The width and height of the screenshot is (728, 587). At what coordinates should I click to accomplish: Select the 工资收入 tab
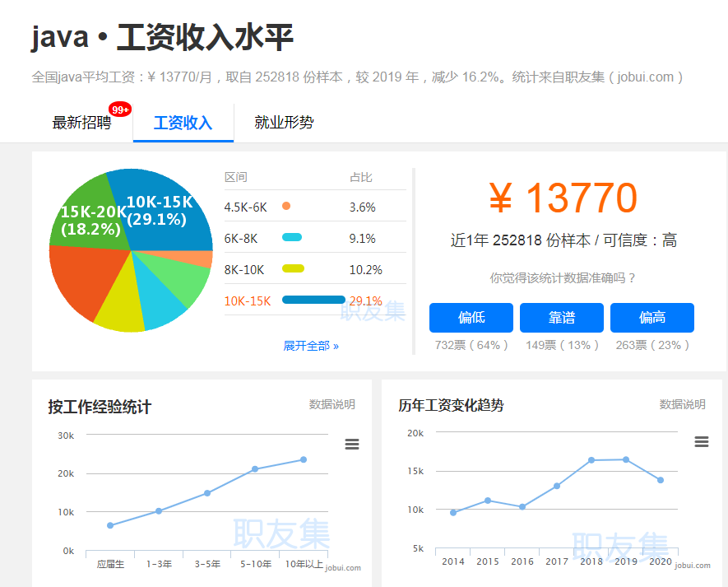coord(183,123)
